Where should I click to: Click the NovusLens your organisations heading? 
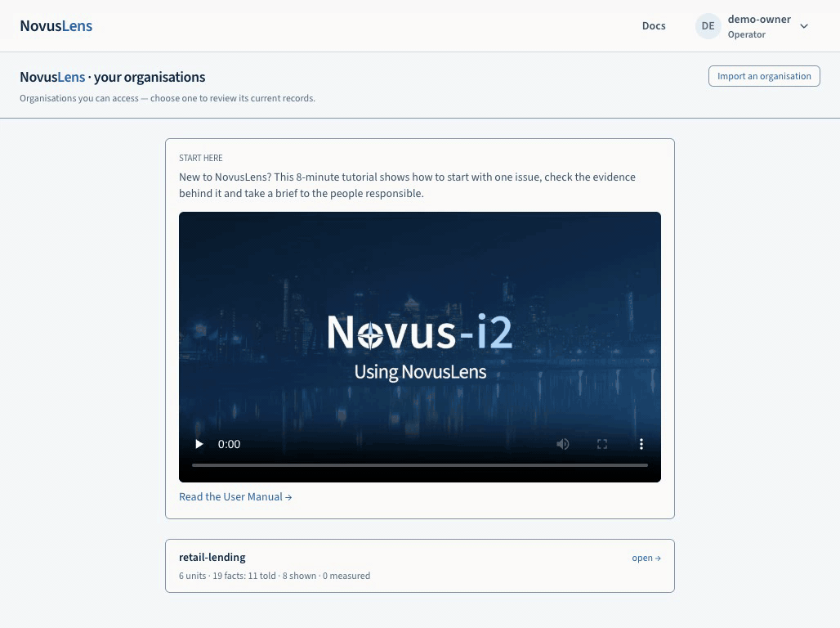pyautogui.click(x=113, y=77)
